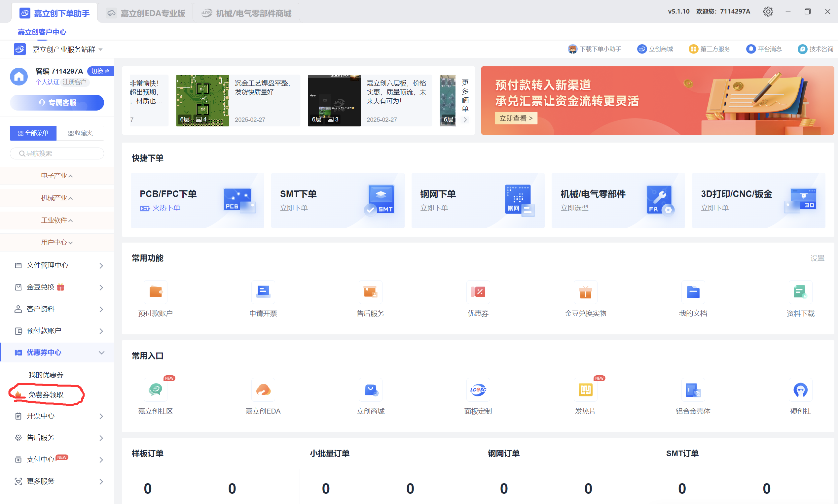
Task: Switch to the 嘉立创EDA专业版 tab
Action: coord(146,13)
